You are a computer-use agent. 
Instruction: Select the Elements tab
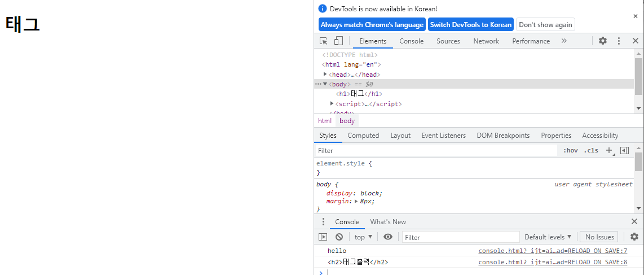(373, 41)
